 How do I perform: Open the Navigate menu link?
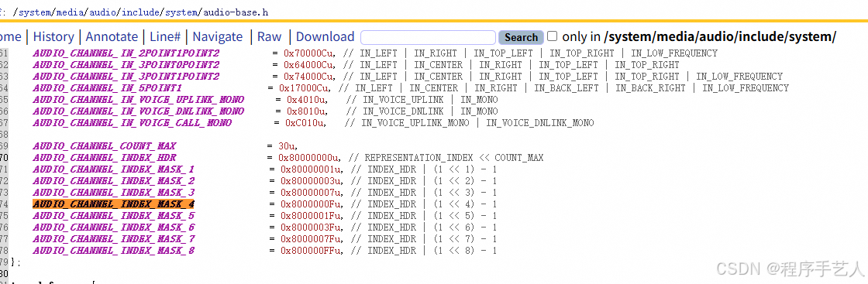(x=218, y=37)
